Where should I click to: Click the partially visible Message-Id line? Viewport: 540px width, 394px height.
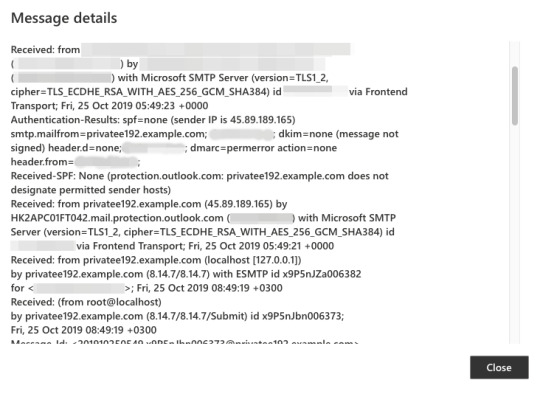pos(185,342)
